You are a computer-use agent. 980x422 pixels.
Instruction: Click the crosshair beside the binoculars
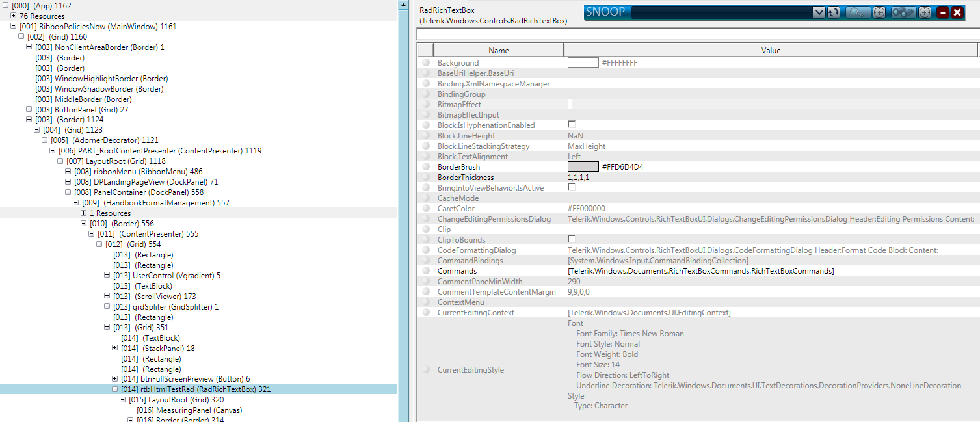click(924, 12)
